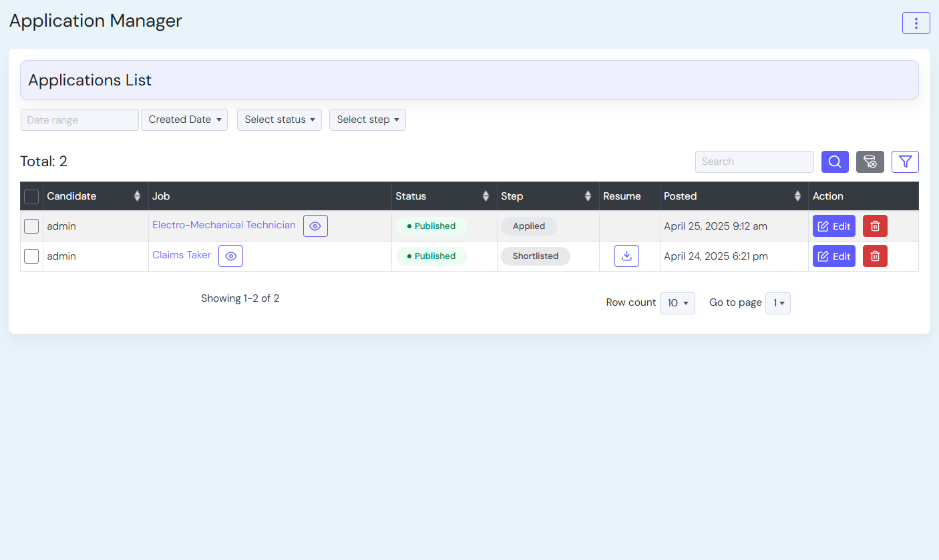View Claims Taker job via eye icon
The image size is (939, 560).
point(230,256)
